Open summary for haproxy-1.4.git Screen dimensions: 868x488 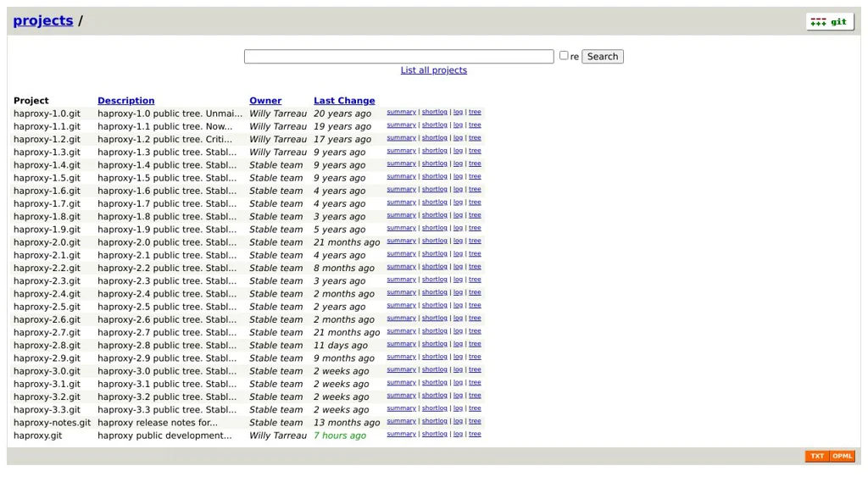pyautogui.click(x=401, y=164)
